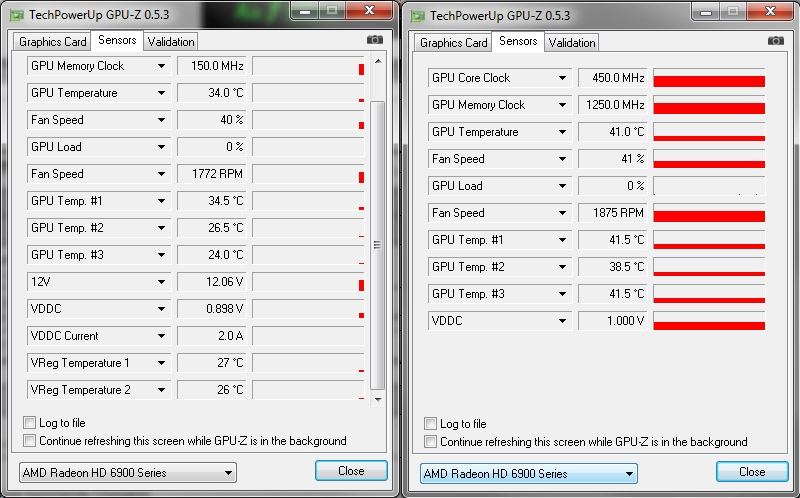Click GPU Memory Clock graph in right window
This screenshot has width=800, height=498.
pyautogui.click(x=709, y=105)
